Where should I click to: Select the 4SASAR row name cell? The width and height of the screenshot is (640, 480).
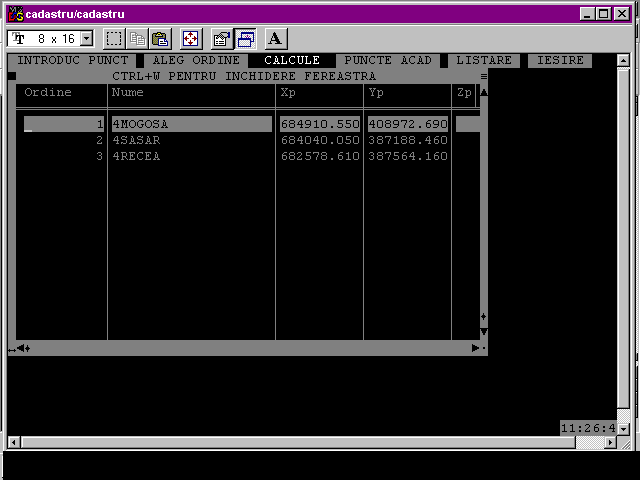tap(136, 141)
